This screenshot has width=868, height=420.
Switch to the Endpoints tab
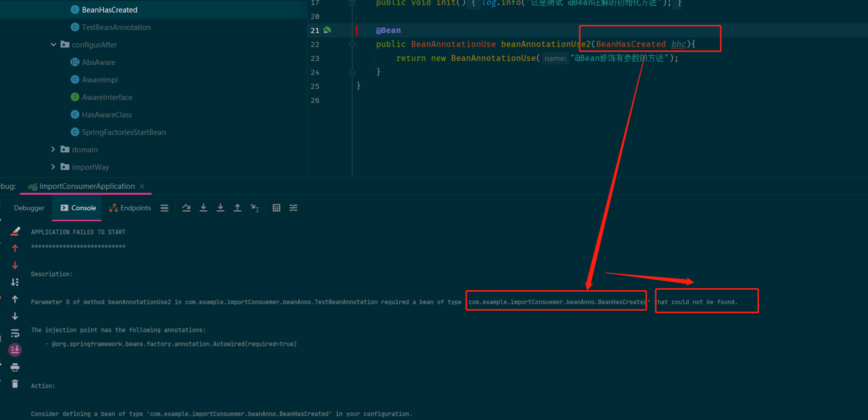pyautogui.click(x=130, y=208)
